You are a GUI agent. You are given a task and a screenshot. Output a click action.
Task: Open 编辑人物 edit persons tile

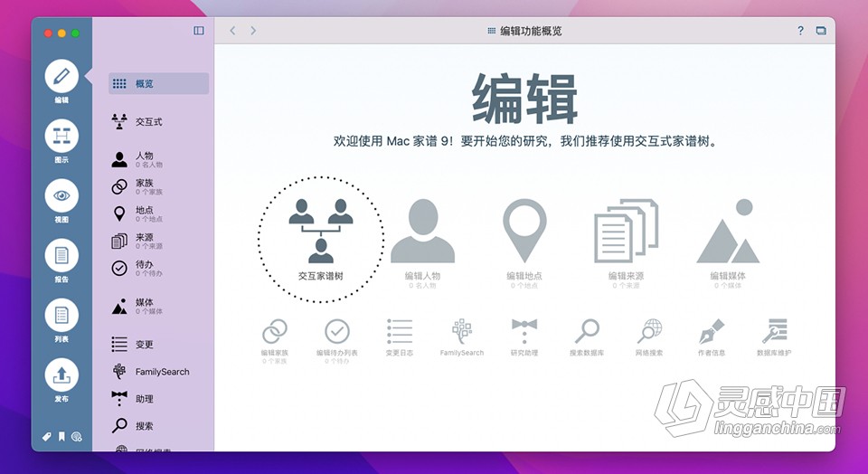423,242
